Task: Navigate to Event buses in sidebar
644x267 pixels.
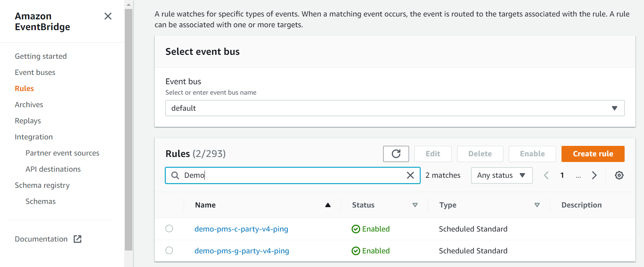Action: click(x=35, y=72)
